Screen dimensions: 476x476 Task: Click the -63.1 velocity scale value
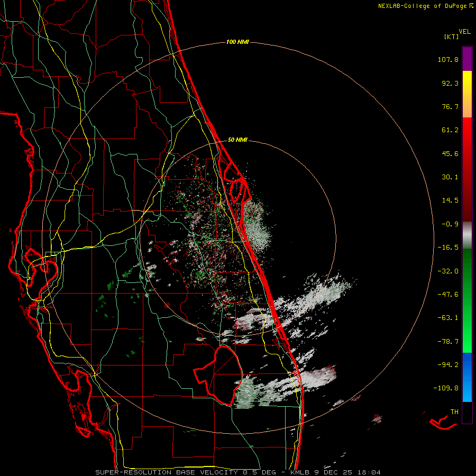[448, 318]
